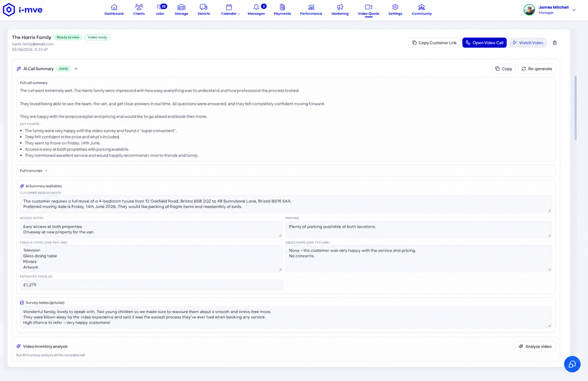This screenshot has width=588, height=381.
Task: Click the Estimated Price field
Action: (151, 285)
